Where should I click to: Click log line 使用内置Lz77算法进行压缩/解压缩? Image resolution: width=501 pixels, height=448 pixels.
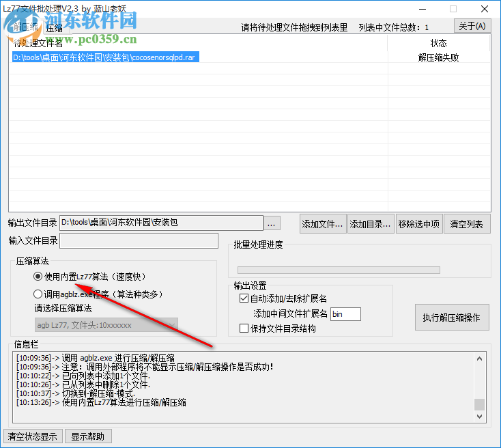pyautogui.click(x=101, y=402)
